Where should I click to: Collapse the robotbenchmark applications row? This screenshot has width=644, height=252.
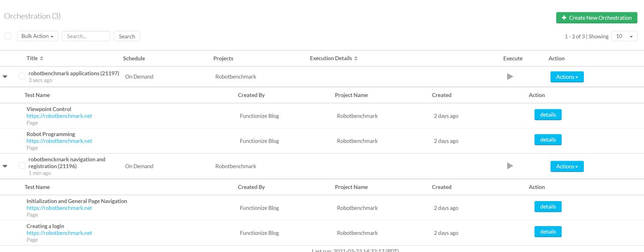(x=5, y=76)
